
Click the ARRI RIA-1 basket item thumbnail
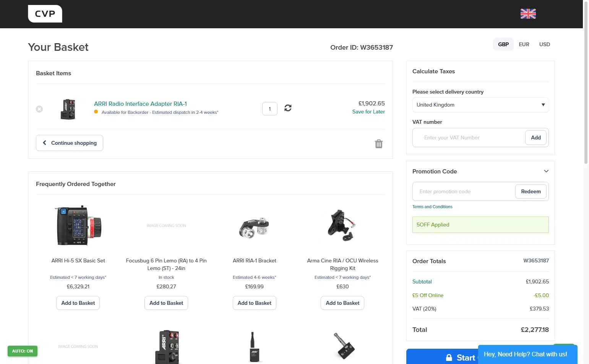68,109
